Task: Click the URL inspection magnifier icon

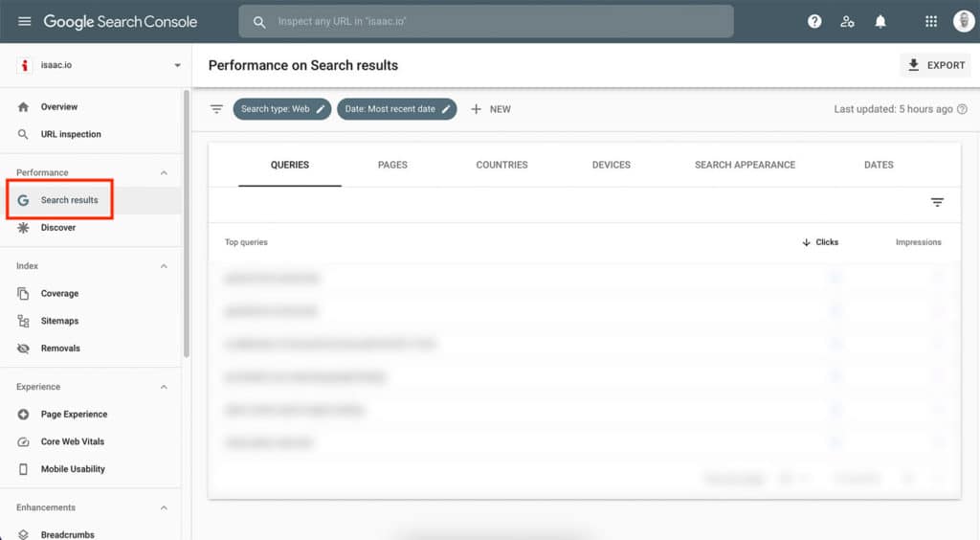Action: click(23, 134)
